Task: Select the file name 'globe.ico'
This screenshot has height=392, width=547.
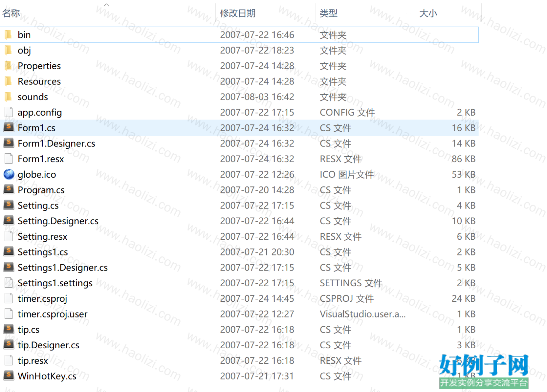Action: pos(37,175)
